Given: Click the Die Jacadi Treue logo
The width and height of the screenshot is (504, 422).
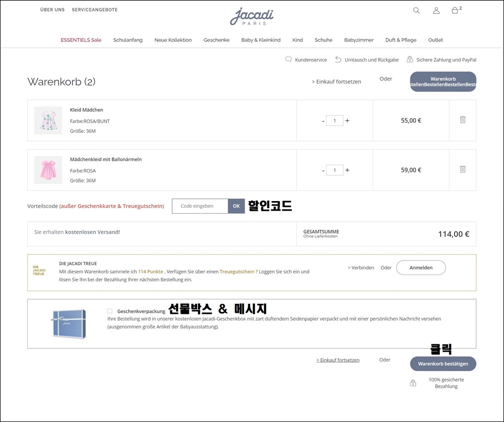Looking at the screenshot, I should [x=39, y=270].
